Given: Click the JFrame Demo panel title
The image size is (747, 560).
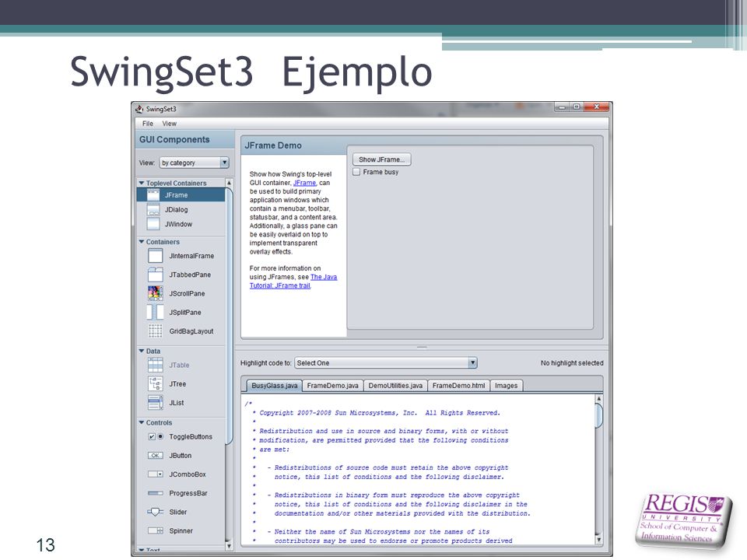Looking at the screenshot, I should coord(273,145).
